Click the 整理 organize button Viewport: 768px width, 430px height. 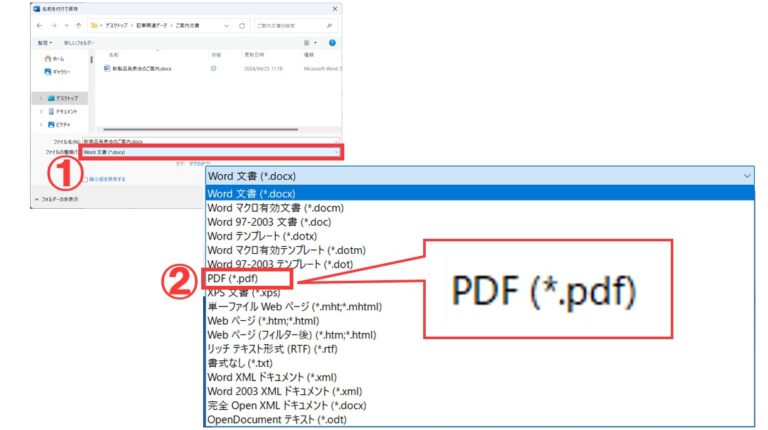(x=45, y=43)
